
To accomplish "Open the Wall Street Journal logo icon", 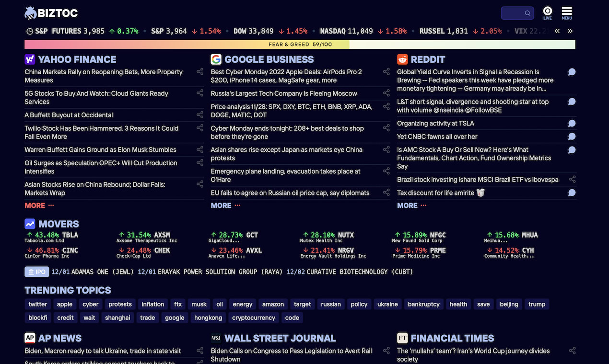I will click(x=216, y=338).
